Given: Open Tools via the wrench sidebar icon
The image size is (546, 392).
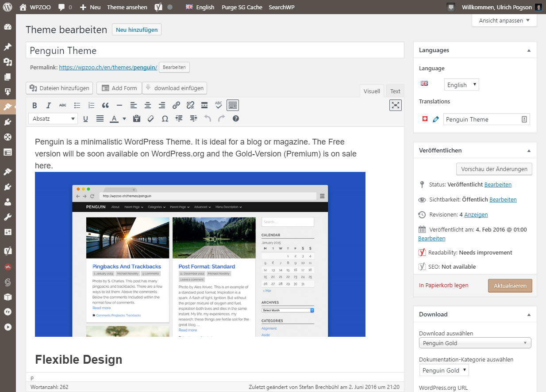Looking at the screenshot, I should [8, 217].
